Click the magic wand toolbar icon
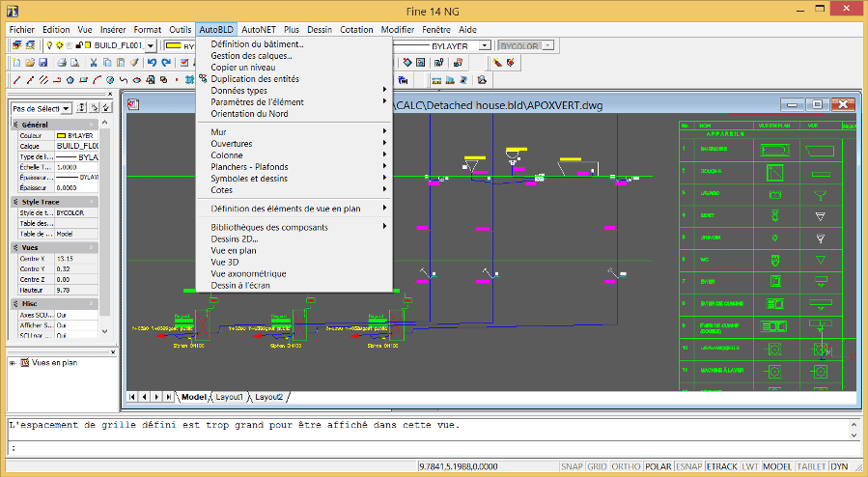The width and height of the screenshot is (868, 477). pos(497,63)
